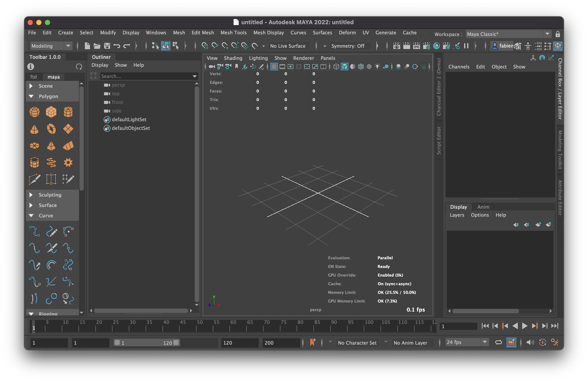Collapse the Curve section
Viewport: 588px width, 382px height.
pos(52,216)
